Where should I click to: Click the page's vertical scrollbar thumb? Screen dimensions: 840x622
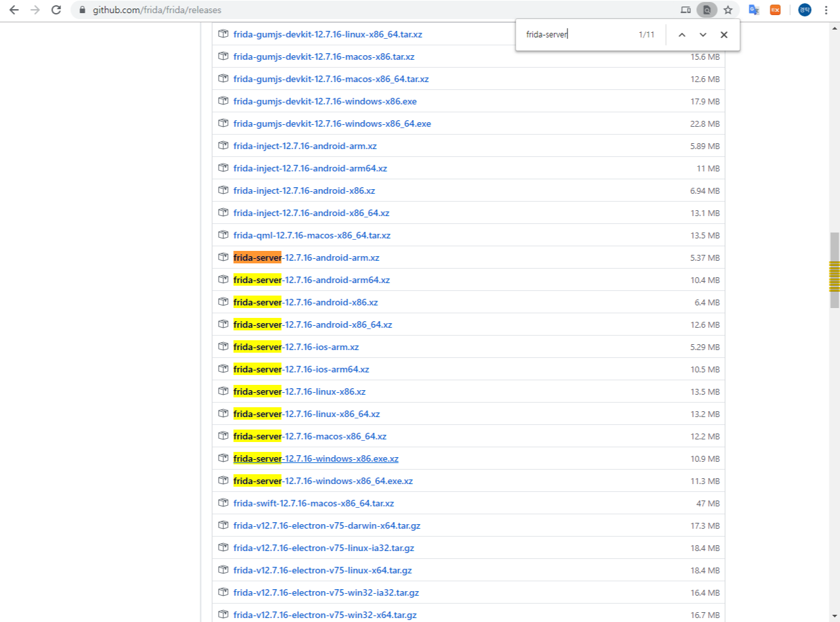coord(835,270)
